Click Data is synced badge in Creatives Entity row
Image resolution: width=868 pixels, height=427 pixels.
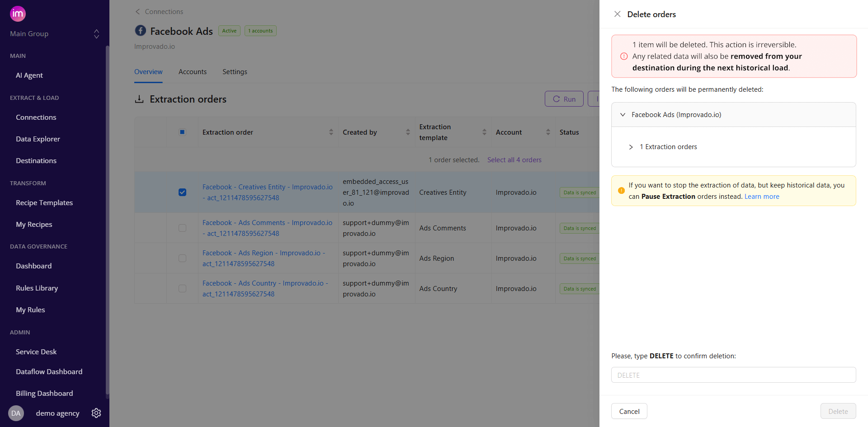(580, 192)
